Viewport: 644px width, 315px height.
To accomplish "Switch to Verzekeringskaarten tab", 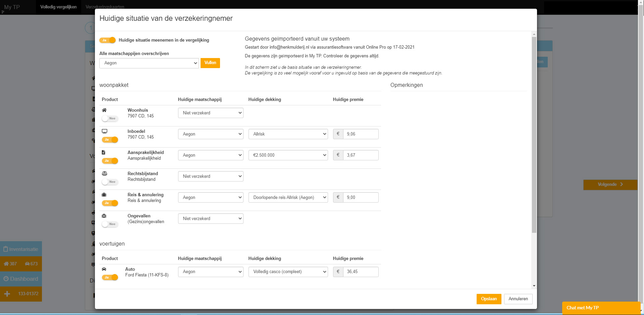I will pos(105,7).
